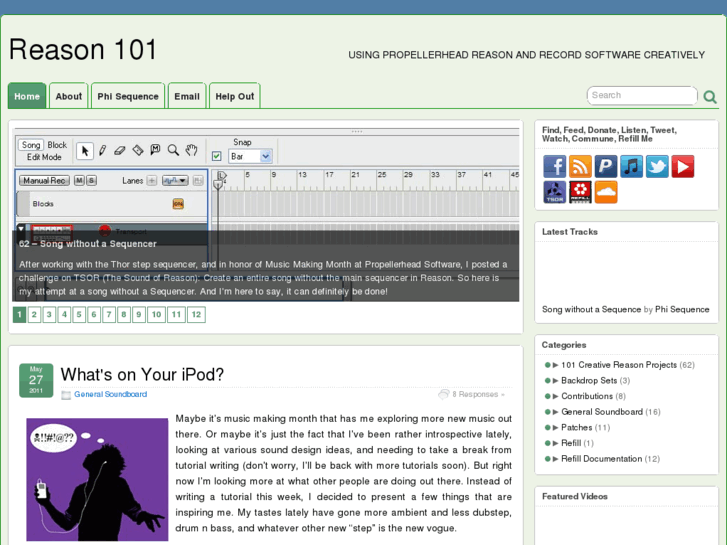
Task: Open the Help Out tab
Action: pos(235,96)
